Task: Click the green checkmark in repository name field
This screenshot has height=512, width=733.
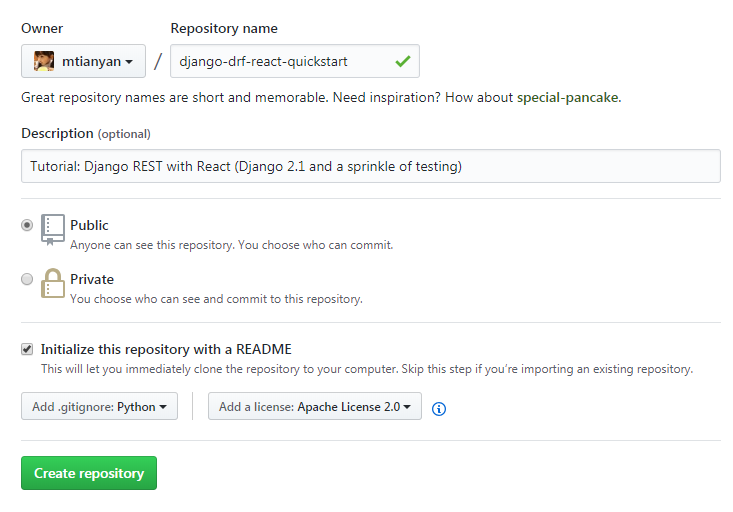Action: [x=402, y=62]
